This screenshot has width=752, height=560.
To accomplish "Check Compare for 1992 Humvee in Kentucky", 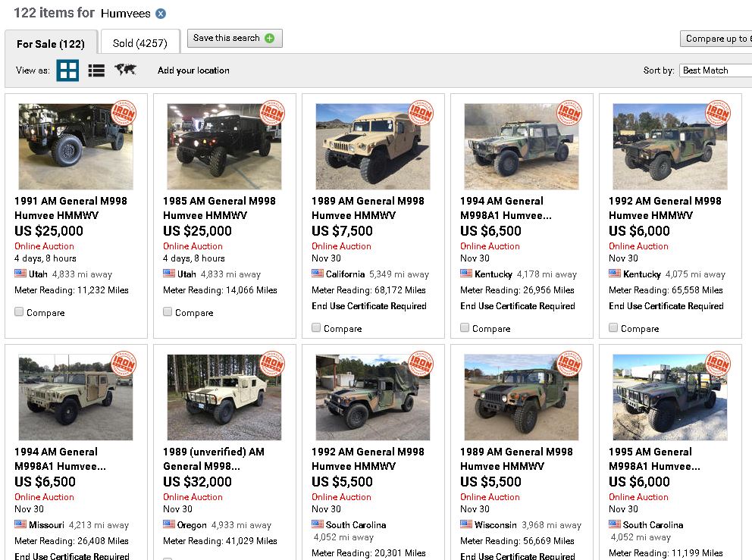I will pos(613,327).
